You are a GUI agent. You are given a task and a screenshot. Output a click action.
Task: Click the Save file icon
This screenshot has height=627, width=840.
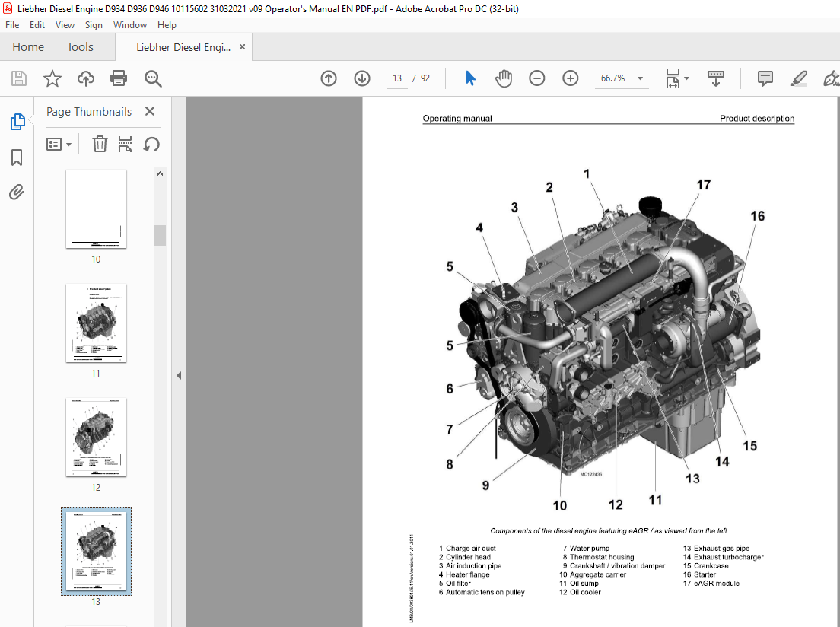(19, 79)
